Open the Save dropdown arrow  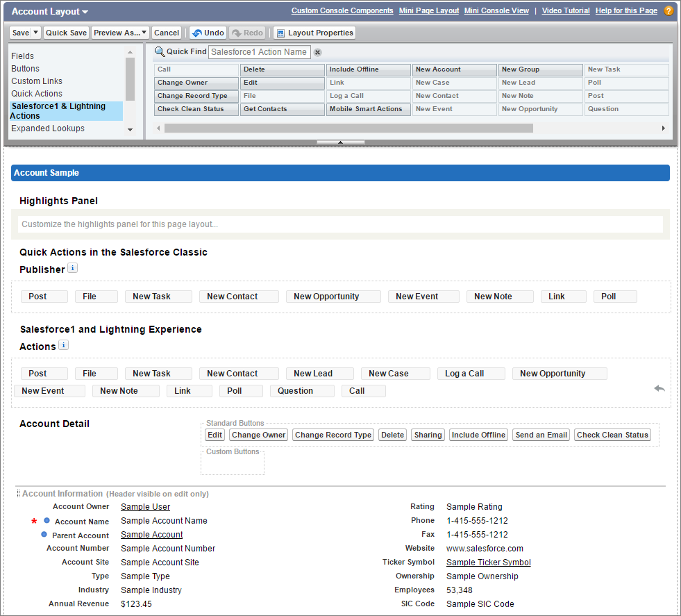tap(36, 33)
